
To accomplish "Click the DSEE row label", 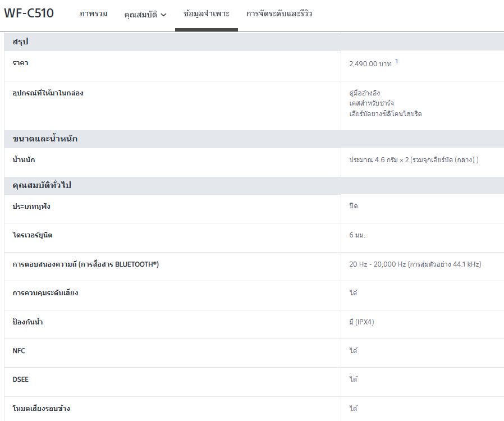I will 21,379.
